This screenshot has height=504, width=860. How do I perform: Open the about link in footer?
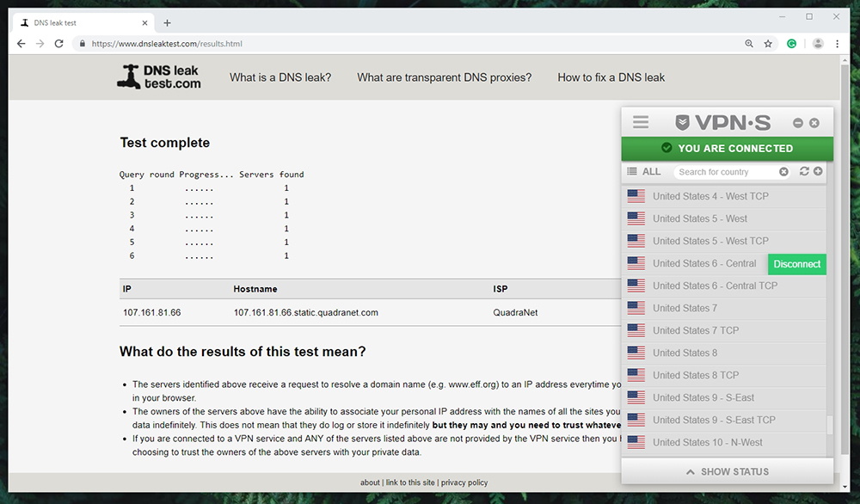(370, 482)
